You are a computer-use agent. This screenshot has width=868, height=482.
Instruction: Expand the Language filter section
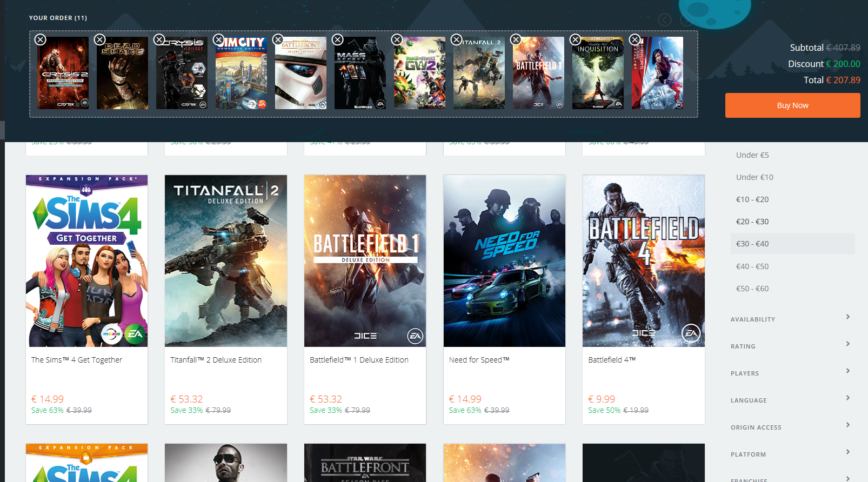coord(791,399)
